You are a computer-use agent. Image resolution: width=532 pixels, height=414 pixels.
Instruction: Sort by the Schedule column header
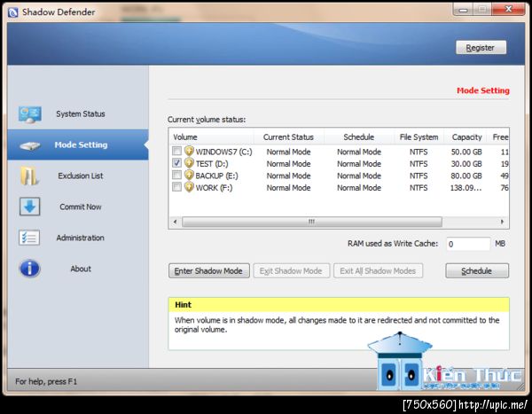[358, 137]
